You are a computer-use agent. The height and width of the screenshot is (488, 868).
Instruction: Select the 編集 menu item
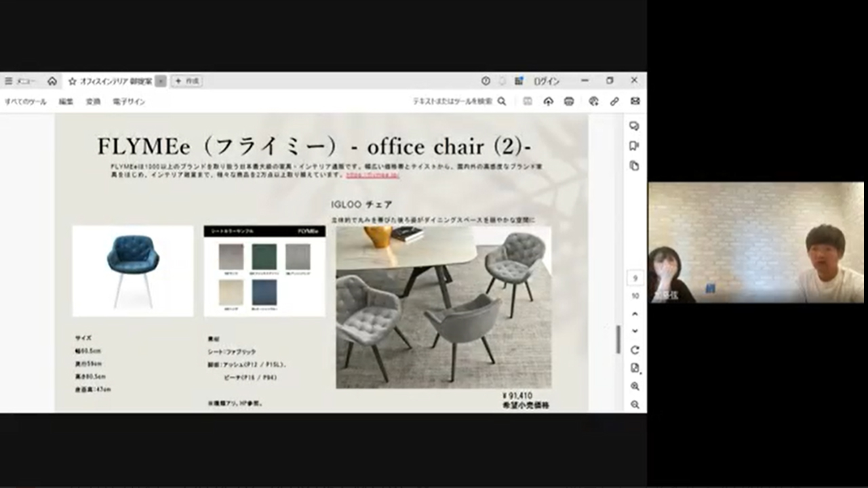66,102
